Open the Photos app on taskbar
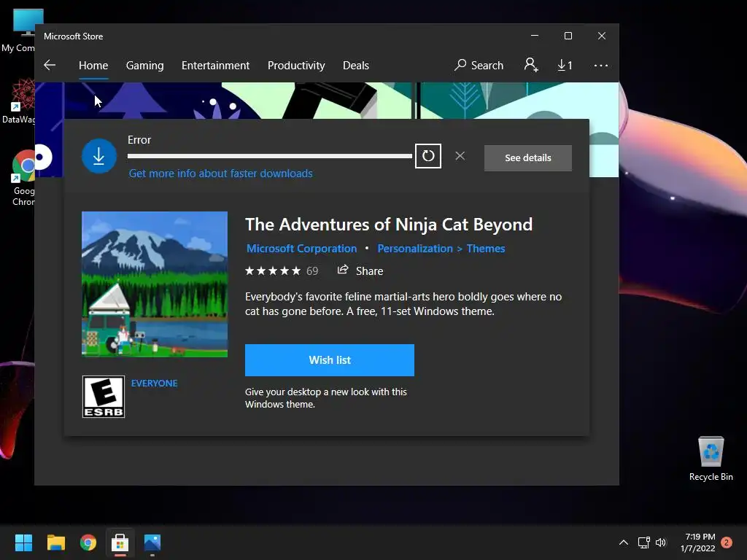 [152, 542]
